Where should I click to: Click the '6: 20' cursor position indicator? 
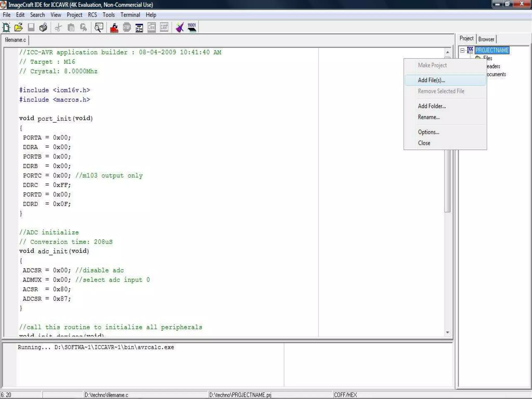(6, 395)
